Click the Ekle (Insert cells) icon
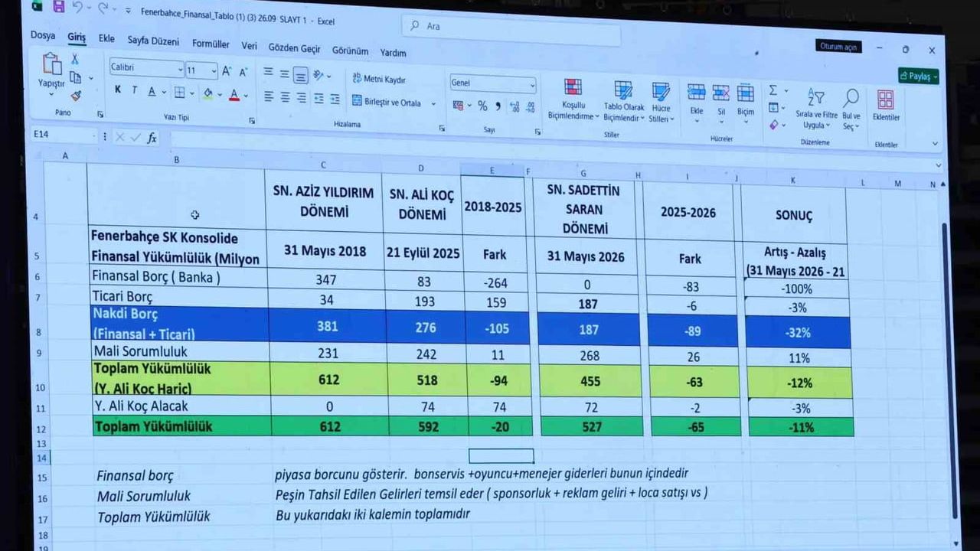Image resolution: width=980 pixels, height=551 pixels. [x=696, y=93]
